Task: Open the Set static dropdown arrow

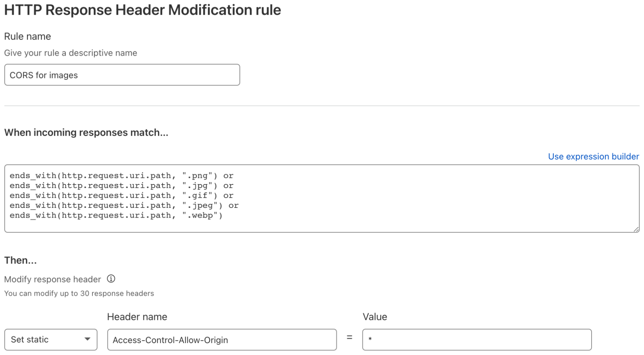Action: point(88,339)
